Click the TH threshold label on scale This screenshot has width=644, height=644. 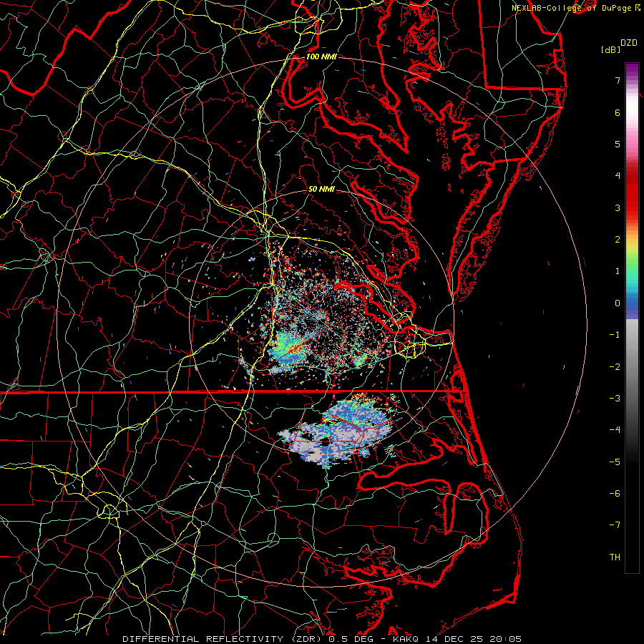pyautogui.click(x=615, y=557)
